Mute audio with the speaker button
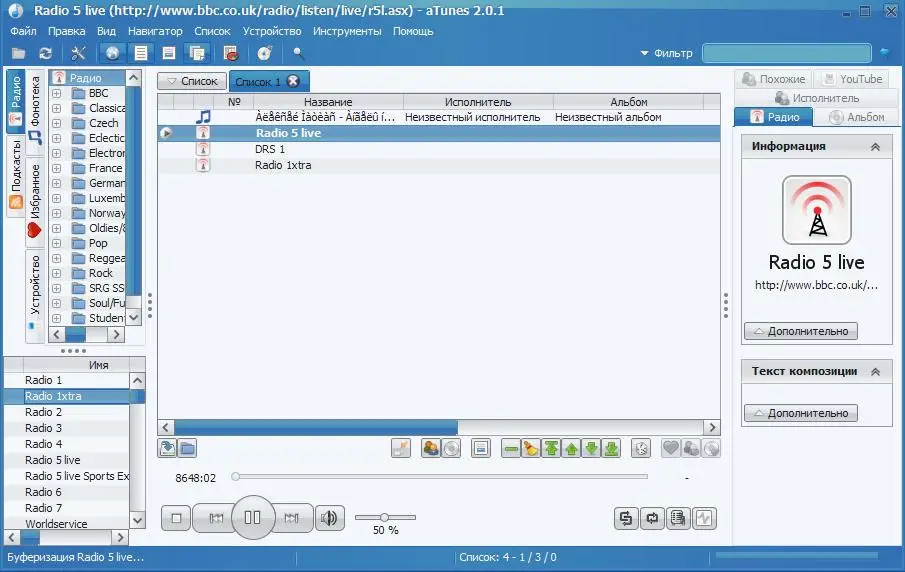This screenshot has height=572, width=905. (330, 518)
